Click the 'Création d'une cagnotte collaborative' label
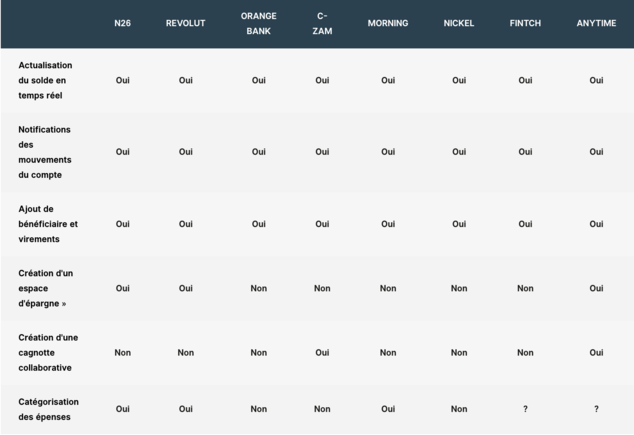 click(x=48, y=352)
